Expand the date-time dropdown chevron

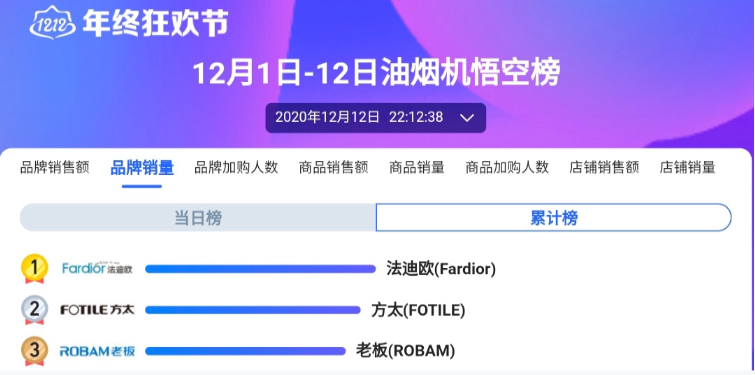point(467,118)
